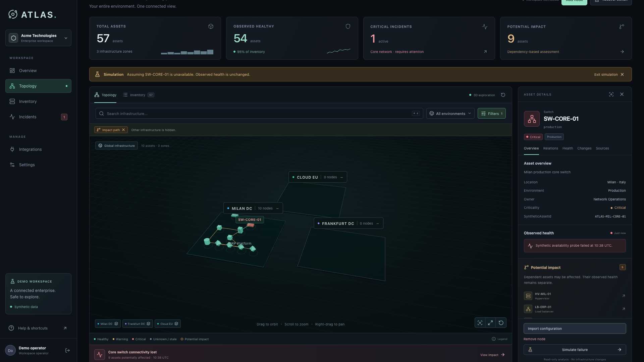Click the Search infrastructure field
Viewport: 644px width, 362px height.
point(259,114)
